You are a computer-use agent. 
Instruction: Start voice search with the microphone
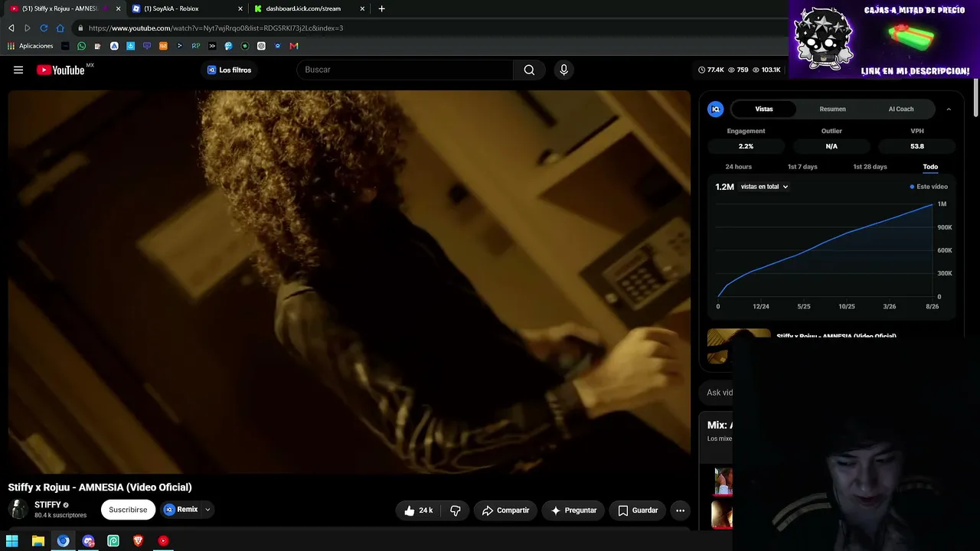(563, 70)
